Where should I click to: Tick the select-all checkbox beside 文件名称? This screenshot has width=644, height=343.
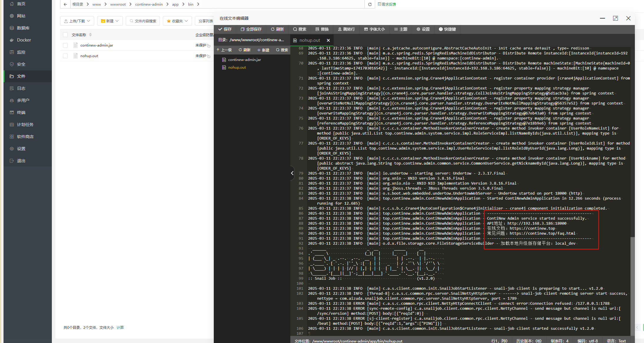(65, 35)
